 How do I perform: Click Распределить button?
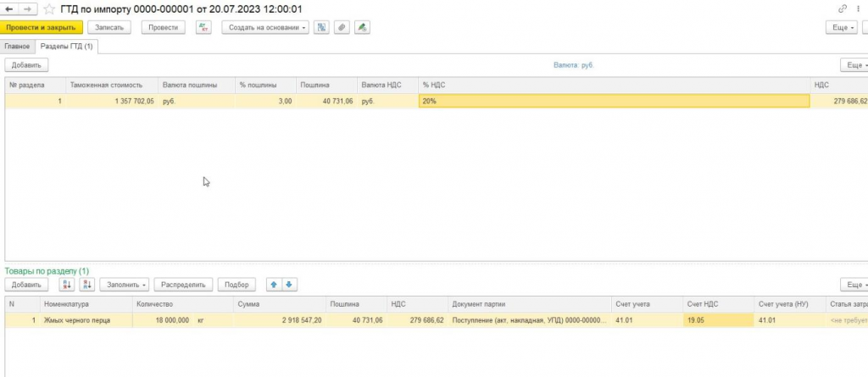pos(183,285)
